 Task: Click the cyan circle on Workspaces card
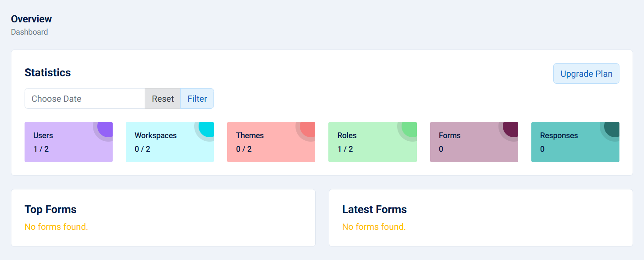pos(207,129)
